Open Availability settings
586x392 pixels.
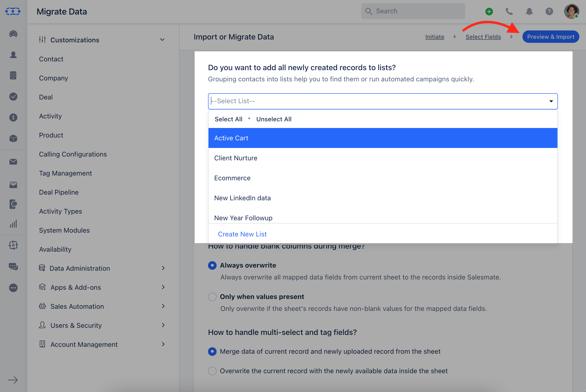click(x=55, y=249)
